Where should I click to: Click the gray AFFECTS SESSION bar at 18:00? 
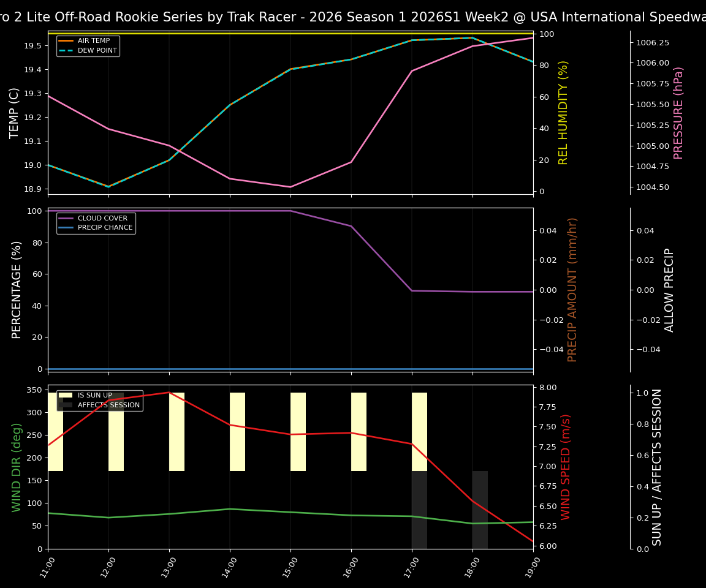(x=479, y=508)
